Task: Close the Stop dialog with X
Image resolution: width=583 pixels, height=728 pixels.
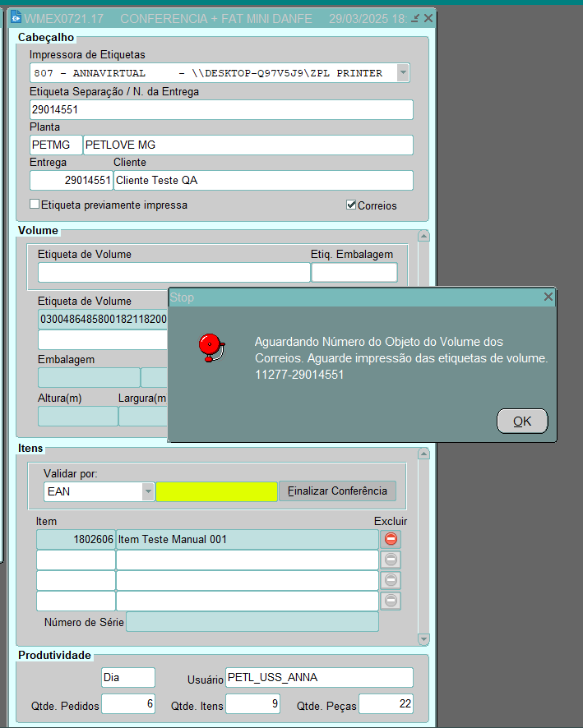Action: (x=548, y=297)
